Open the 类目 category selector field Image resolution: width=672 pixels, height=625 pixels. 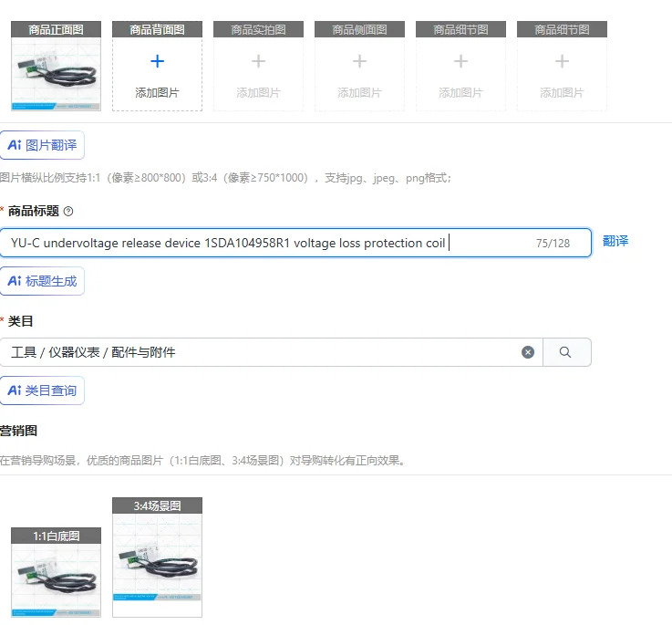click(x=272, y=352)
